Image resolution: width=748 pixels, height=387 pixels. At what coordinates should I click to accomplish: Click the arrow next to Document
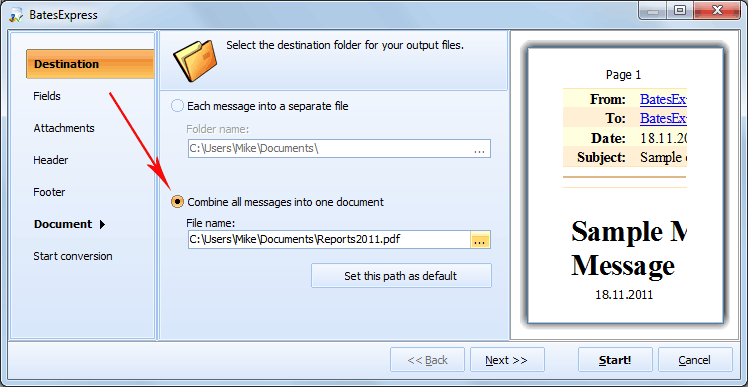[x=102, y=224]
